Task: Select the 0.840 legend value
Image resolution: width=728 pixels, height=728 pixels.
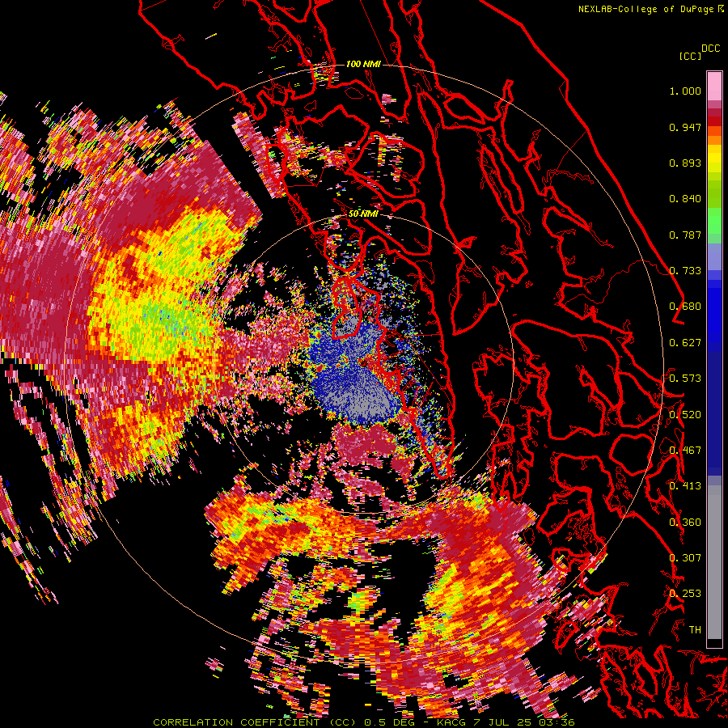Action: coord(685,199)
